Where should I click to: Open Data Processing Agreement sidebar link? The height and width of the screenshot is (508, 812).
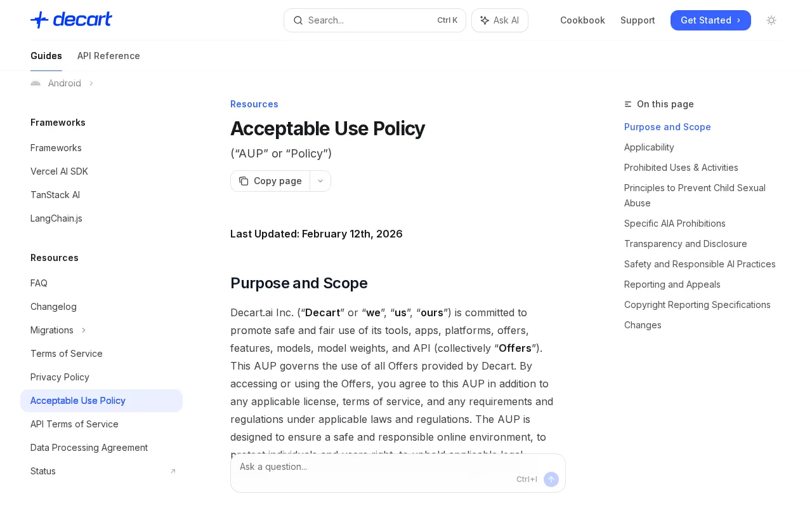coord(89,448)
